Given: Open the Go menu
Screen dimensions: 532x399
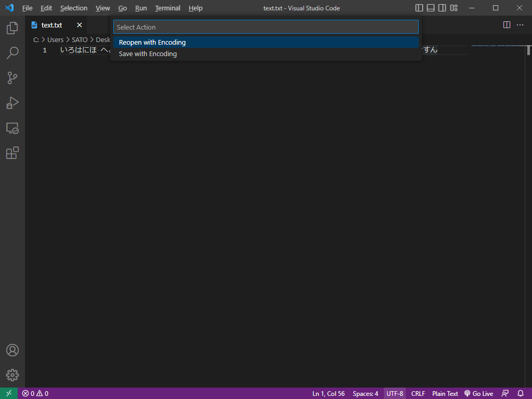Looking at the screenshot, I should (123, 8).
